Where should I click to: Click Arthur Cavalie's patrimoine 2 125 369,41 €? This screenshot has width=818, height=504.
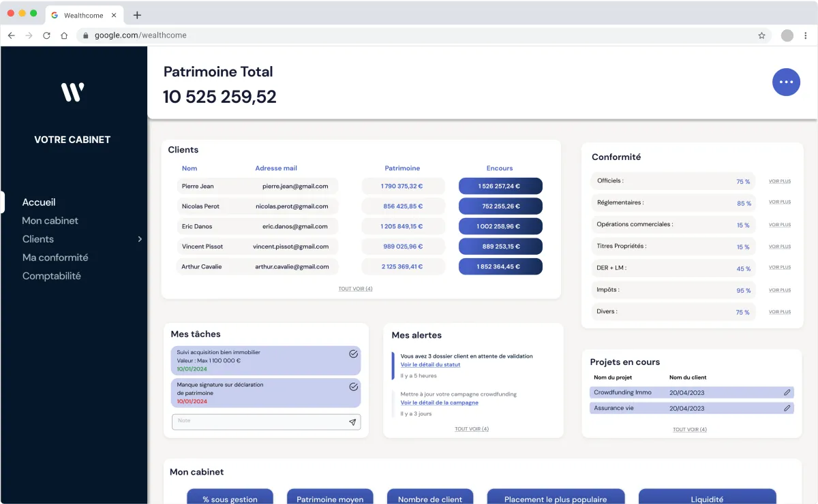click(403, 266)
